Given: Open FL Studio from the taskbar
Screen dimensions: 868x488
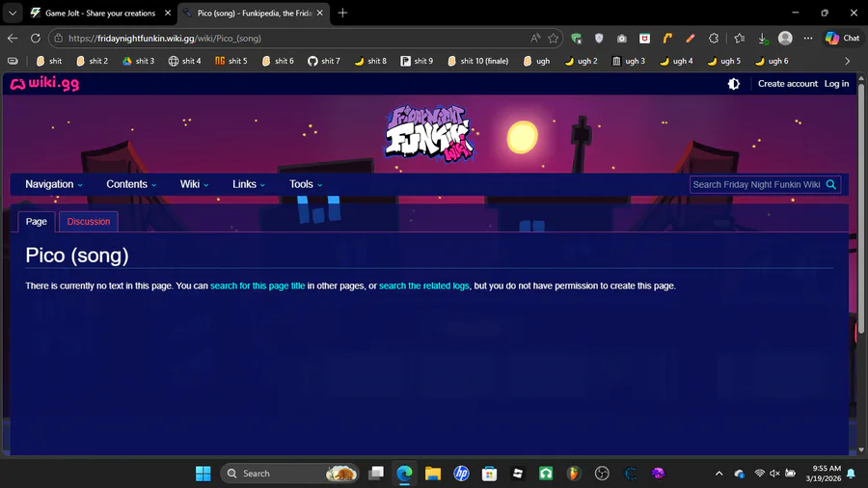Looking at the screenshot, I should 574,474.
